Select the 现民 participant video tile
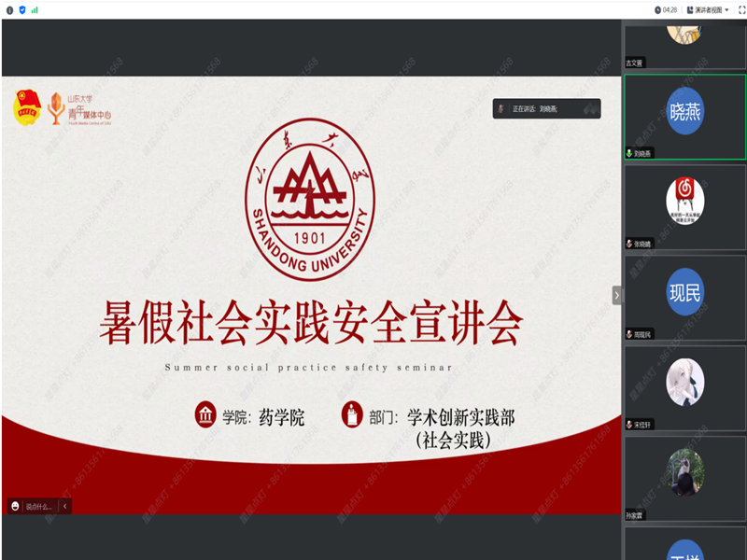Viewport: 747px width, 560px height. pos(684,293)
